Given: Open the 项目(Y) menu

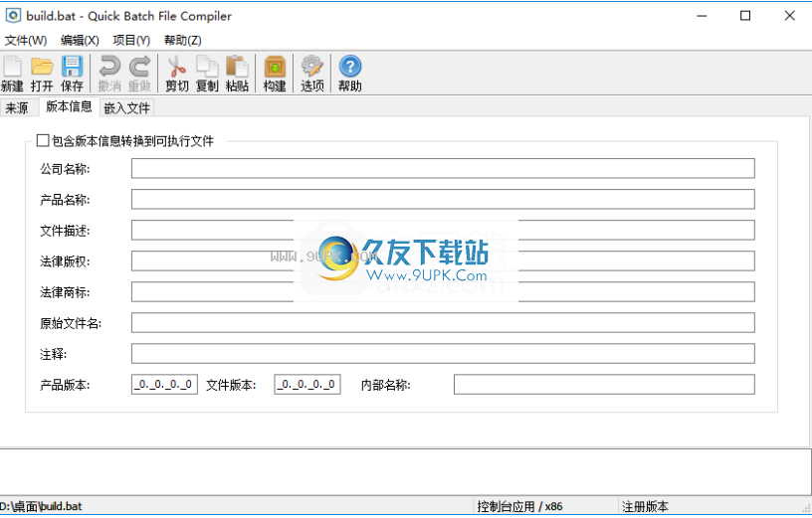Looking at the screenshot, I should click(131, 40).
